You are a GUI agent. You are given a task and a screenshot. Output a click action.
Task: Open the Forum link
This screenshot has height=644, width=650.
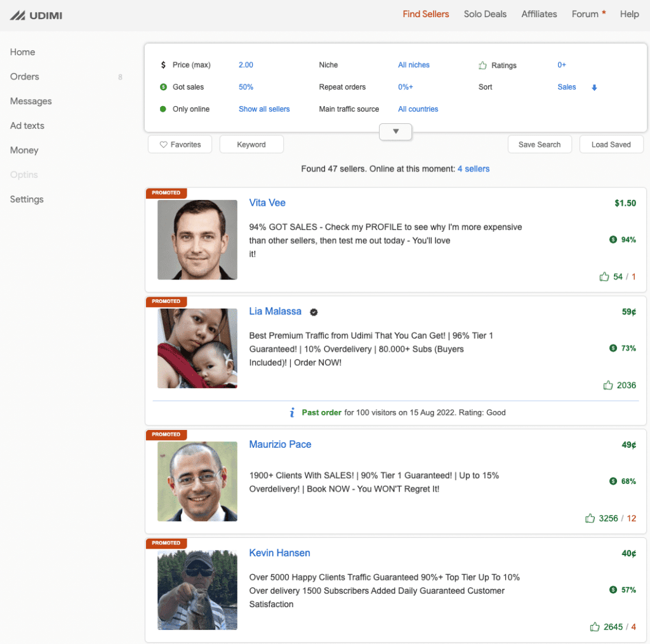[585, 14]
